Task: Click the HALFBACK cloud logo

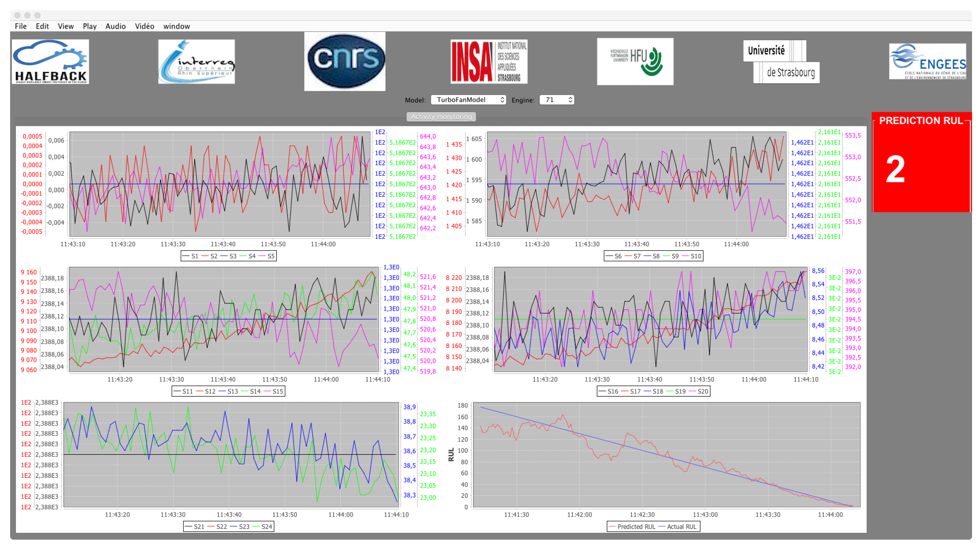Action: [x=50, y=62]
